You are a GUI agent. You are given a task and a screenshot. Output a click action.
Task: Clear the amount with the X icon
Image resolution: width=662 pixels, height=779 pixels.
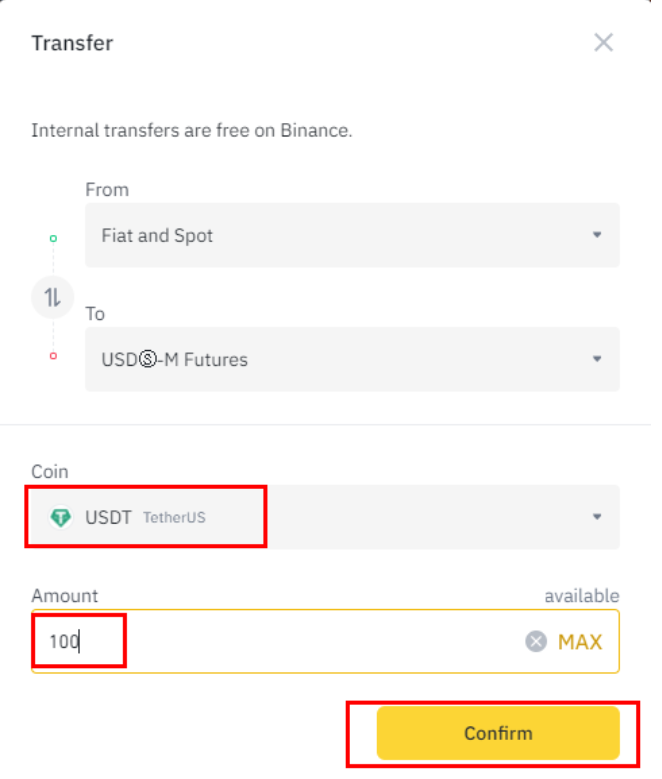tap(536, 642)
